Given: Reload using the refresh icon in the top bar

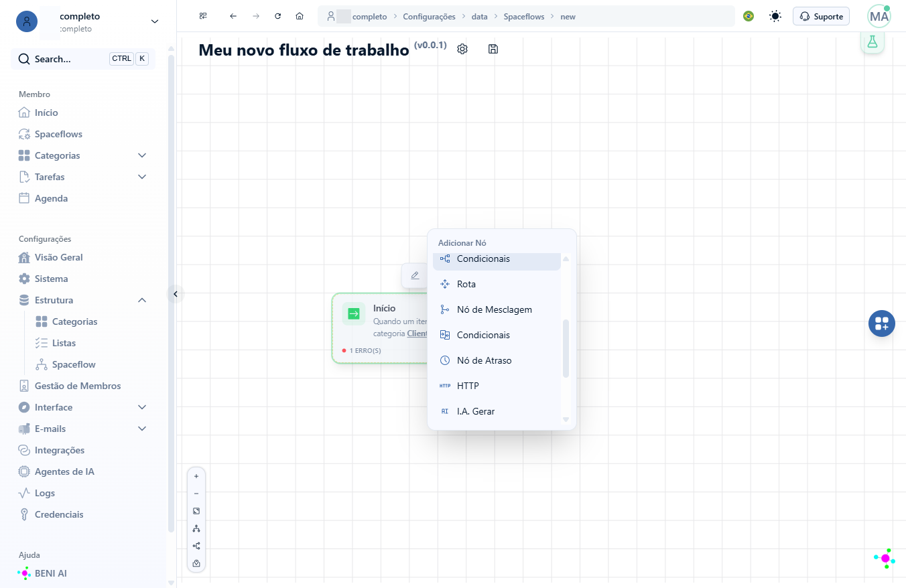Looking at the screenshot, I should click(x=277, y=16).
